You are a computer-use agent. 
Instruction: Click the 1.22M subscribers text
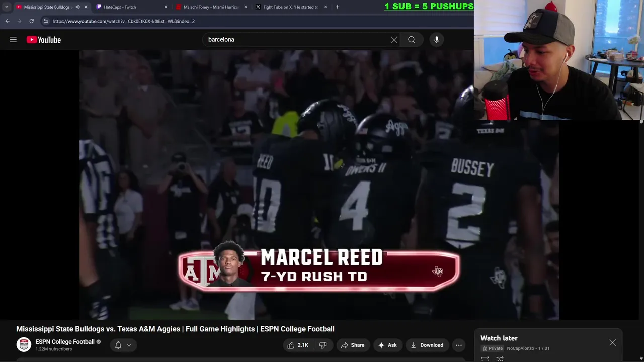click(x=53, y=349)
